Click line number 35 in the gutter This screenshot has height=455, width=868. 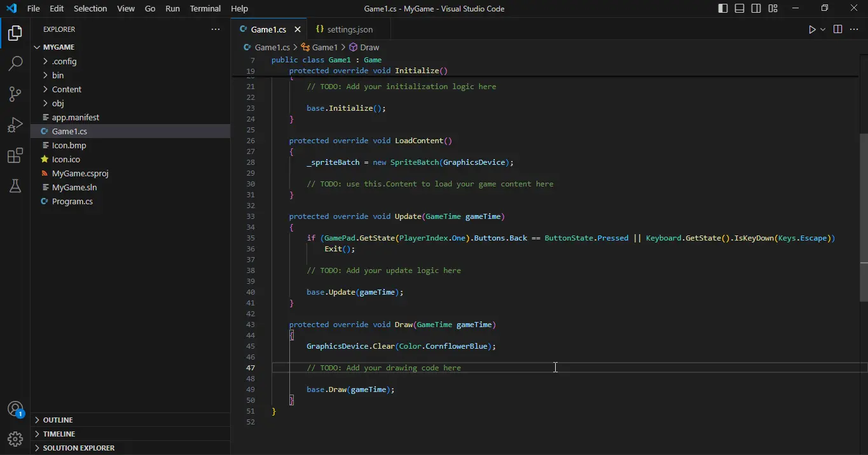[x=251, y=238]
